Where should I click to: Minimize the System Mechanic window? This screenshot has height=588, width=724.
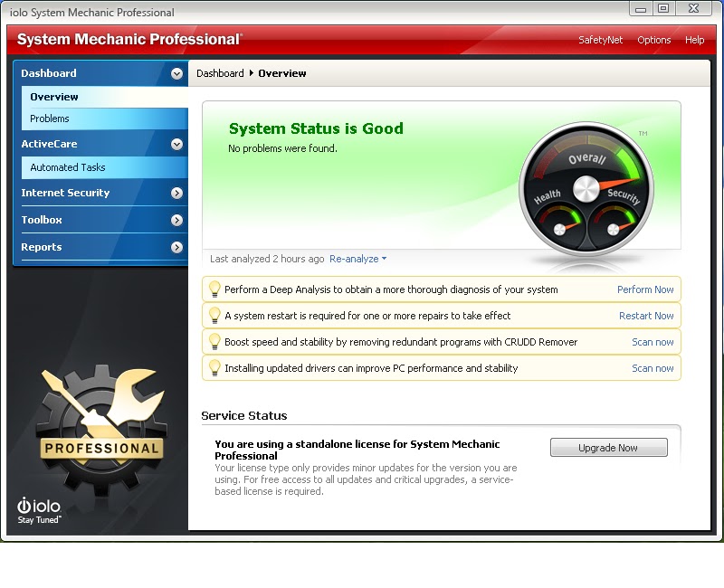641,8
